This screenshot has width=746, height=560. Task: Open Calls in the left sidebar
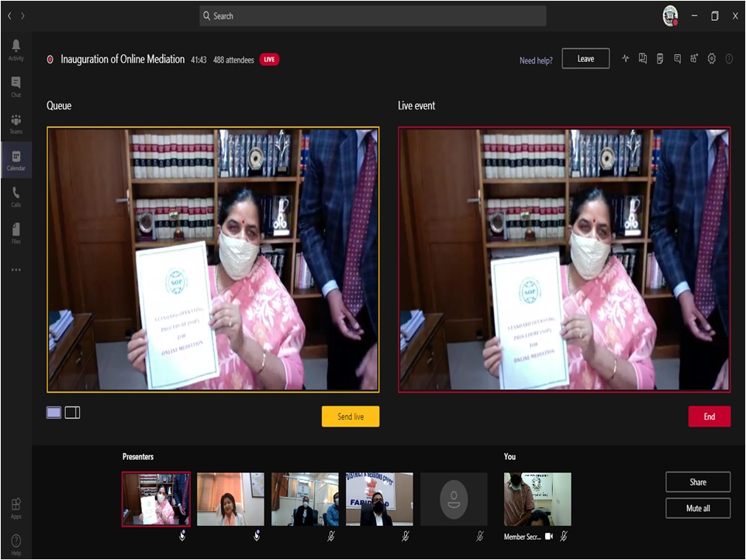tap(16, 197)
